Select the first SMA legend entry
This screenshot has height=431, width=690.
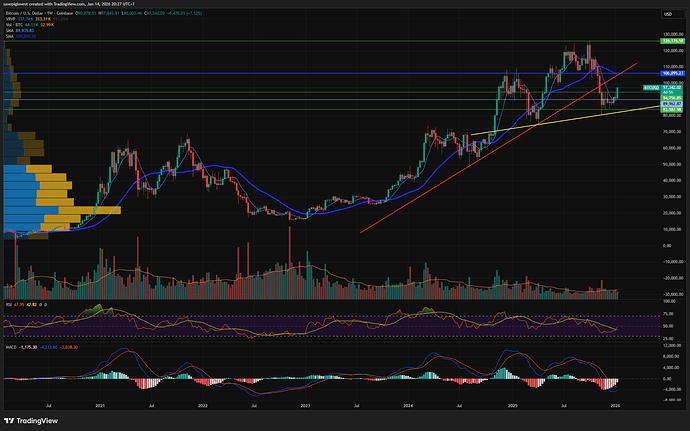click(10, 29)
